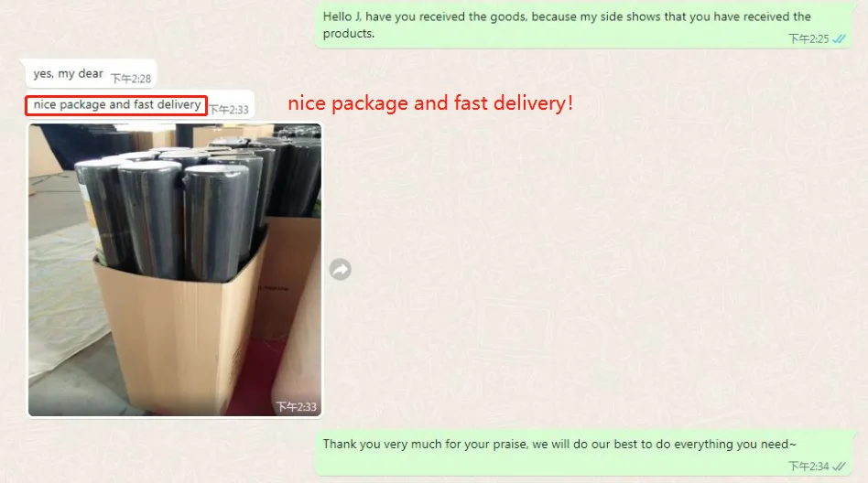The height and width of the screenshot is (483, 868).
Task: Click the word "Hello" in the top message
Action: (x=337, y=16)
